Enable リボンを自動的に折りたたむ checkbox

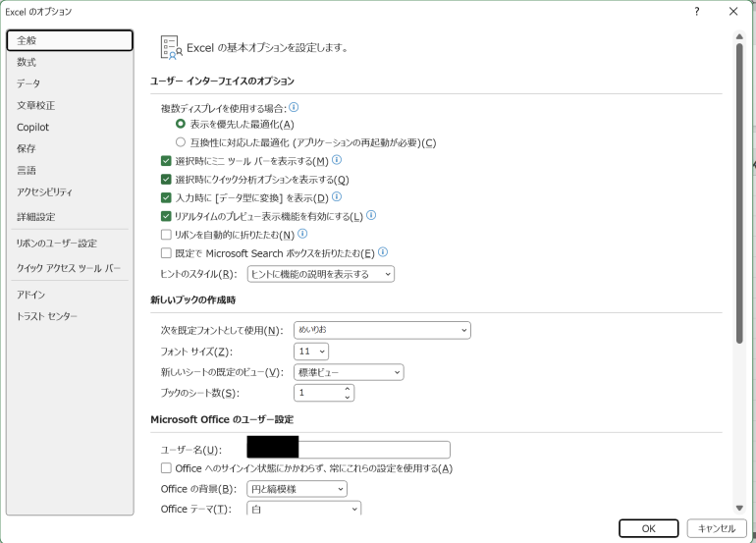click(166, 235)
